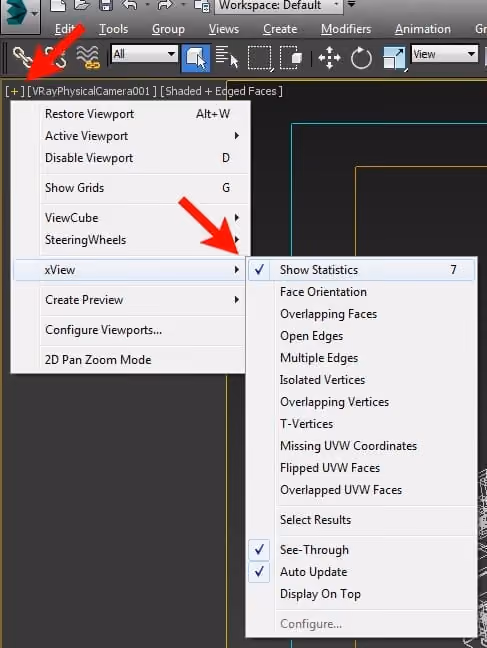Select the Overlapped UVW Faces check
This screenshot has width=487, height=648.
coord(361,490)
